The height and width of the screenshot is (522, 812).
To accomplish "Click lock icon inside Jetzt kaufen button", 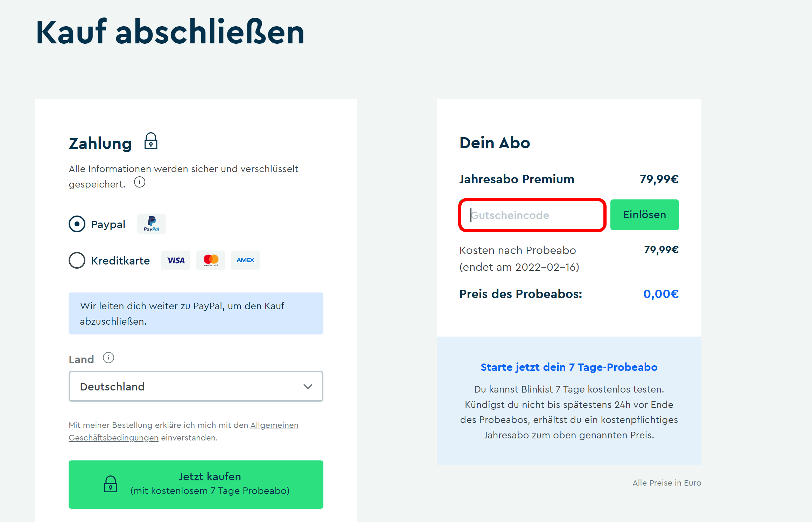I will point(111,484).
